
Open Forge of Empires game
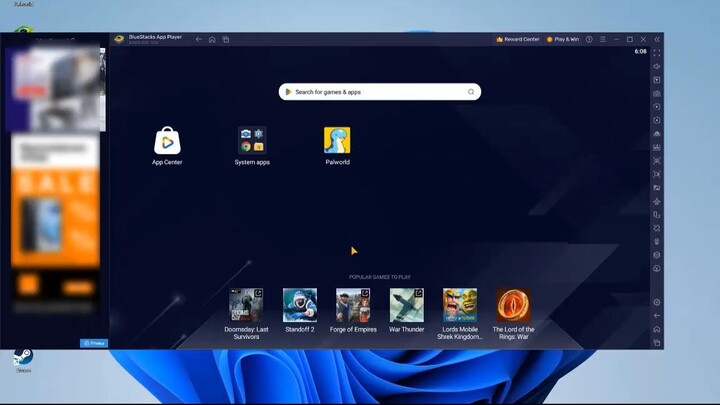click(x=353, y=305)
